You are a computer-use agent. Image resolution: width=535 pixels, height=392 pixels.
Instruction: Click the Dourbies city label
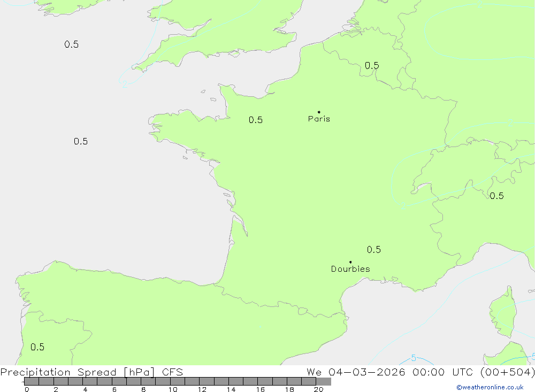coord(350,269)
